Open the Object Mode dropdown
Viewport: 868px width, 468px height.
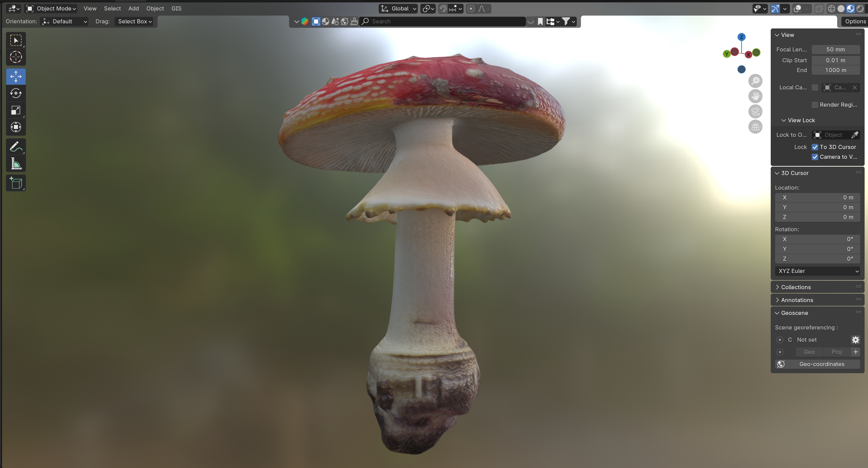52,8
